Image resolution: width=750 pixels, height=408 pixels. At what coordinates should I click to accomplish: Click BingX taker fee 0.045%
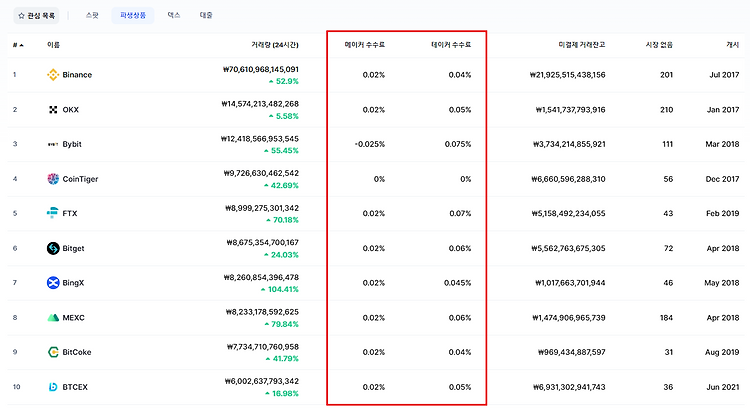tap(458, 283)
